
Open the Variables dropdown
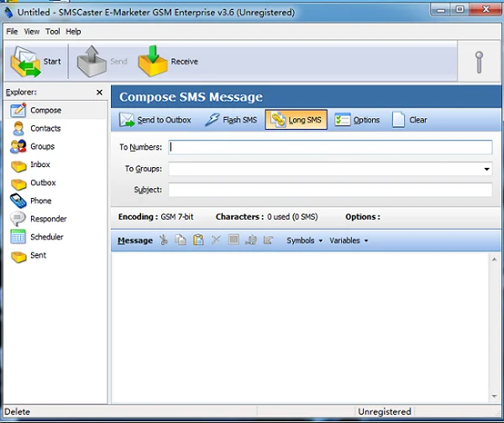click(349, 241)
